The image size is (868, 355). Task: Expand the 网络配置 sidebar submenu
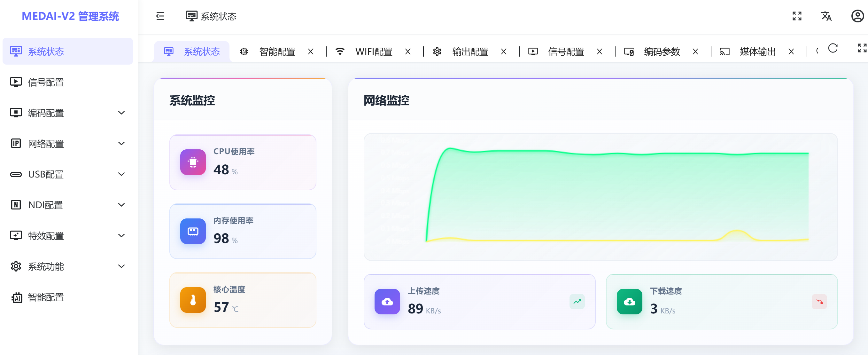[68, 143]
